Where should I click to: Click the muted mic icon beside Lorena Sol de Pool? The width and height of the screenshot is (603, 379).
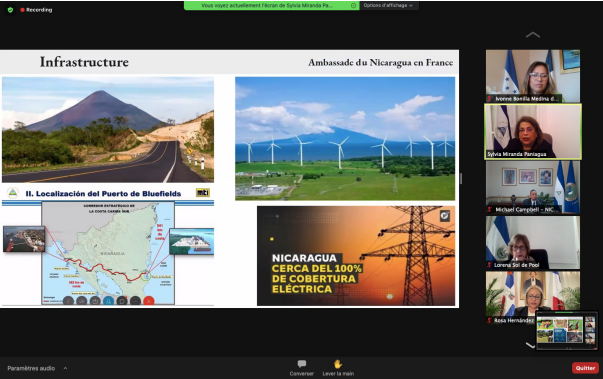coord(490,265)
